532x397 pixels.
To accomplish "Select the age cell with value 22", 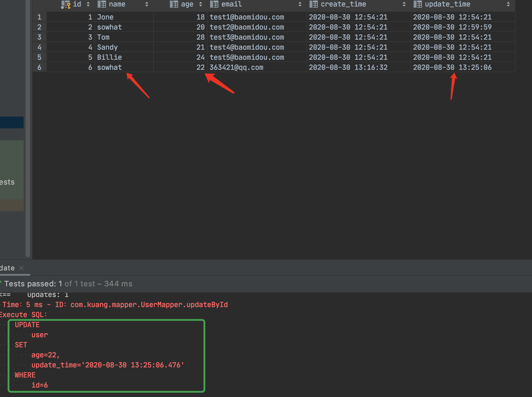I will coord(180,67).
